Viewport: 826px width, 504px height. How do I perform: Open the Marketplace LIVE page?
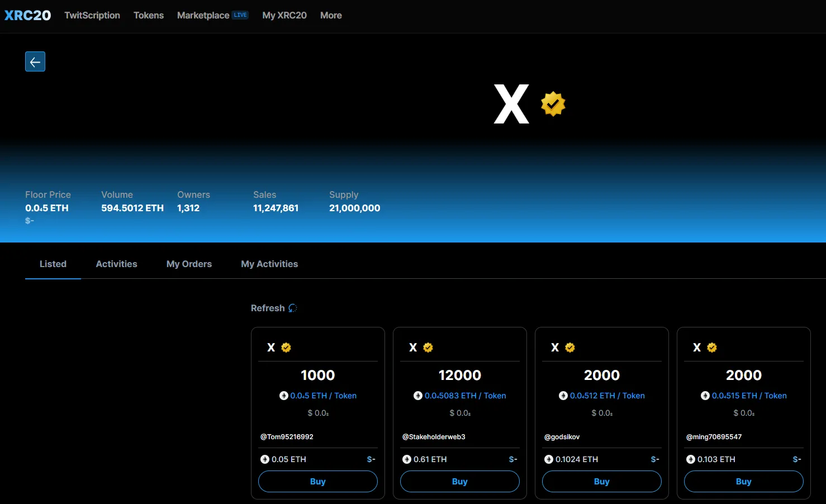click(212, 16)
